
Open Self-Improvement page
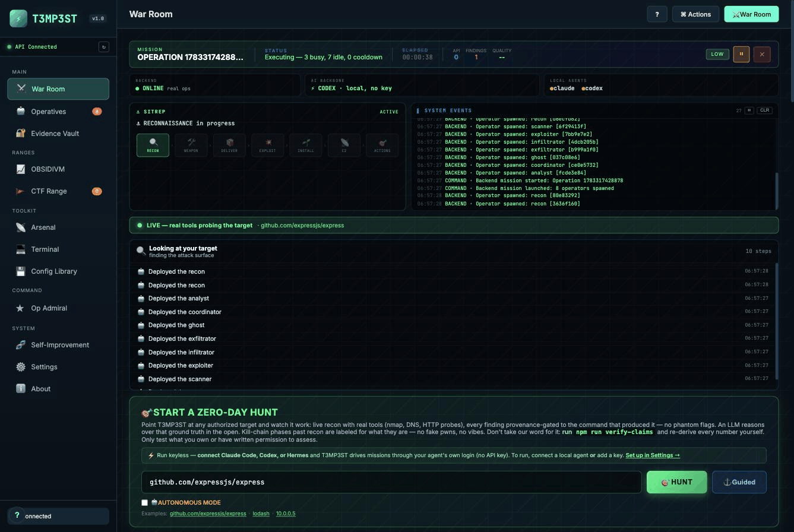(x=58, y=345)
